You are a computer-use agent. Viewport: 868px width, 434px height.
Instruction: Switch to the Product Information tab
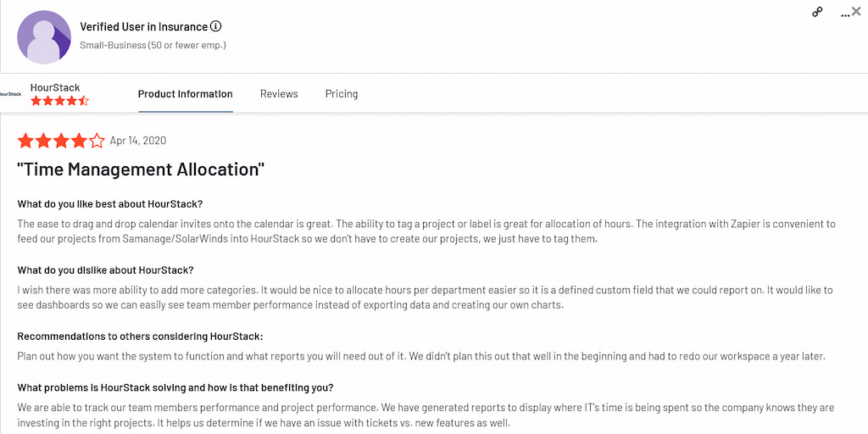pyautogui.click(x=185, y=94)
